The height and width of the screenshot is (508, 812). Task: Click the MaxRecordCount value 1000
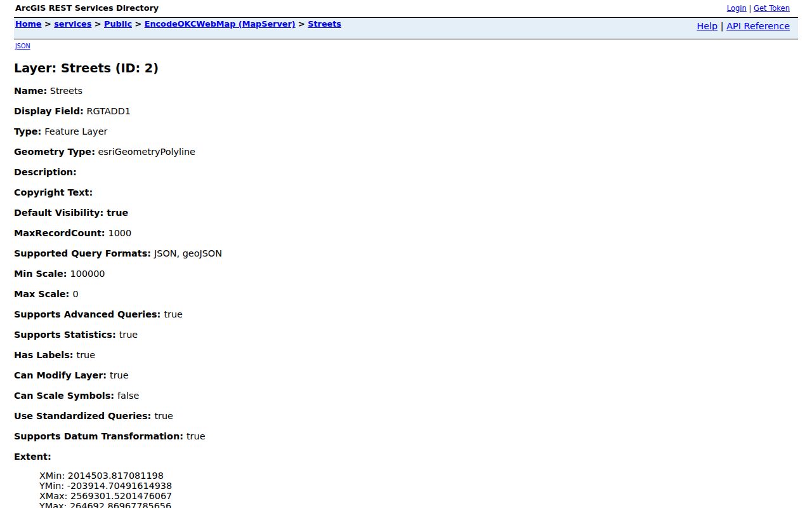click(120, 233)
